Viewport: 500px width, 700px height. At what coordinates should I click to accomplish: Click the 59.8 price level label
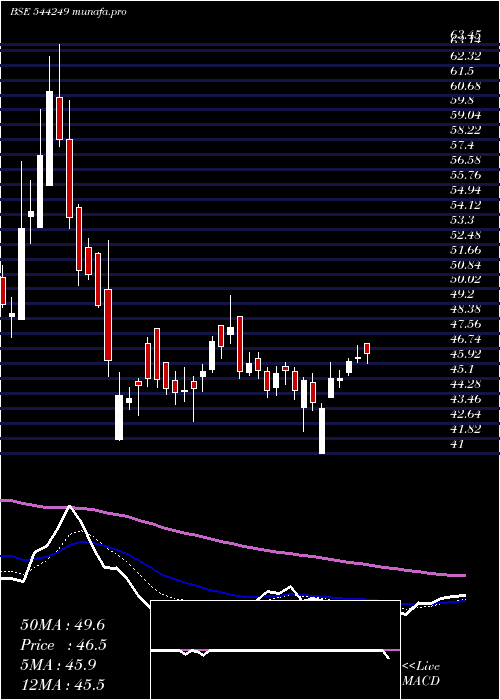click(462, 100)
